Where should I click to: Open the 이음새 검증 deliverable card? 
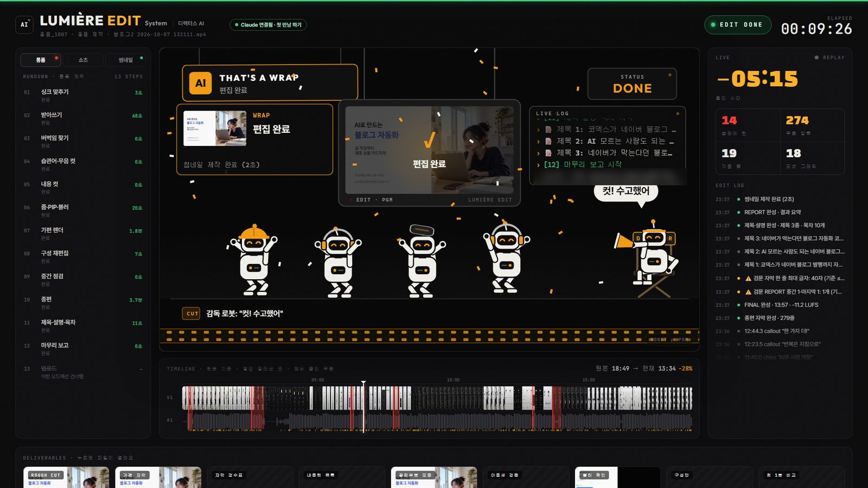pyautogui.click(x=526, y=477)
